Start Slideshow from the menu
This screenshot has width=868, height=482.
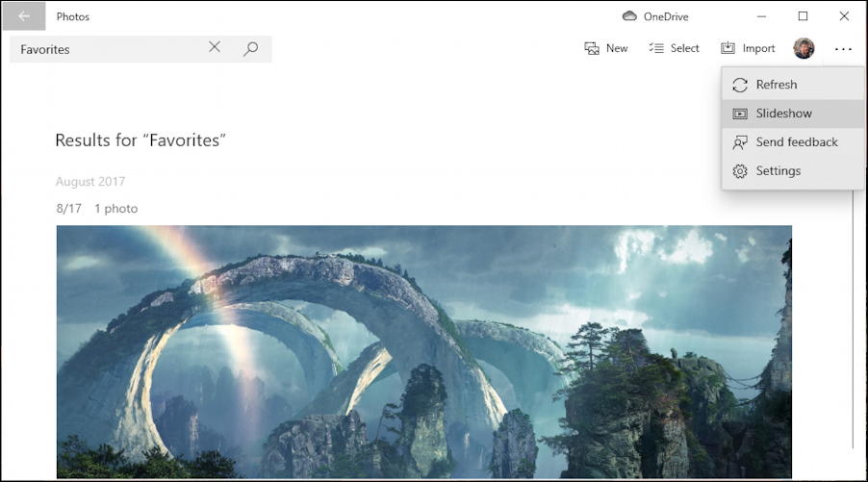793,114
